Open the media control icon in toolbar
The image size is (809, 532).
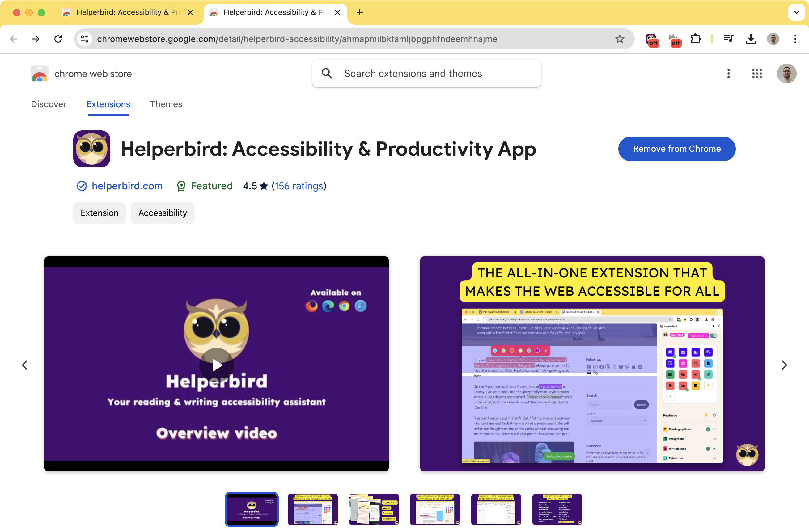coord(728,39)
